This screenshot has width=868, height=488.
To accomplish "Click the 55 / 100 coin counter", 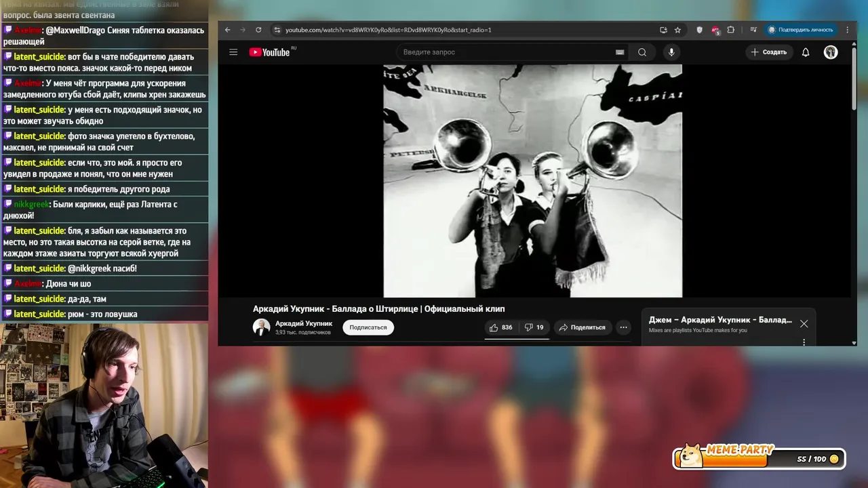I will [818, 459].
